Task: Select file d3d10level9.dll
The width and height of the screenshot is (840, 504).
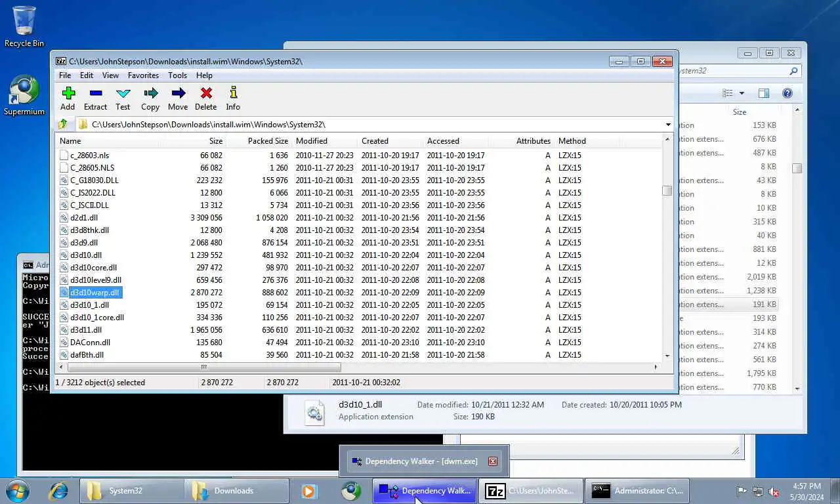Action: point(96,280)
